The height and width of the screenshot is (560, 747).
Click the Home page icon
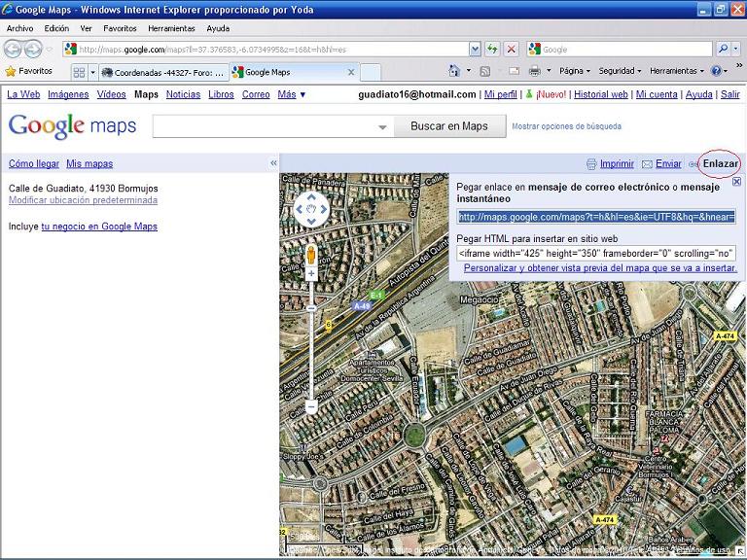pyautogui.click(x=454, y=71)
